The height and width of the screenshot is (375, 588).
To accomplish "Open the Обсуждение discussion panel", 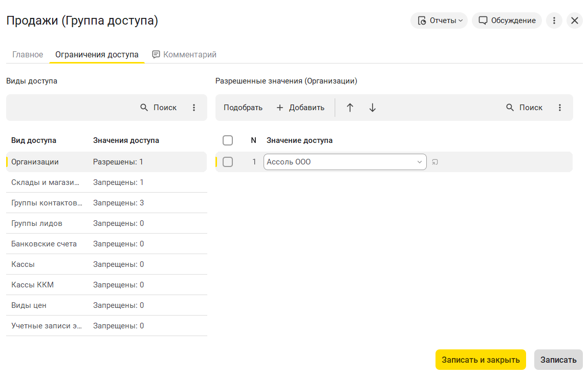I will (507, 20).
